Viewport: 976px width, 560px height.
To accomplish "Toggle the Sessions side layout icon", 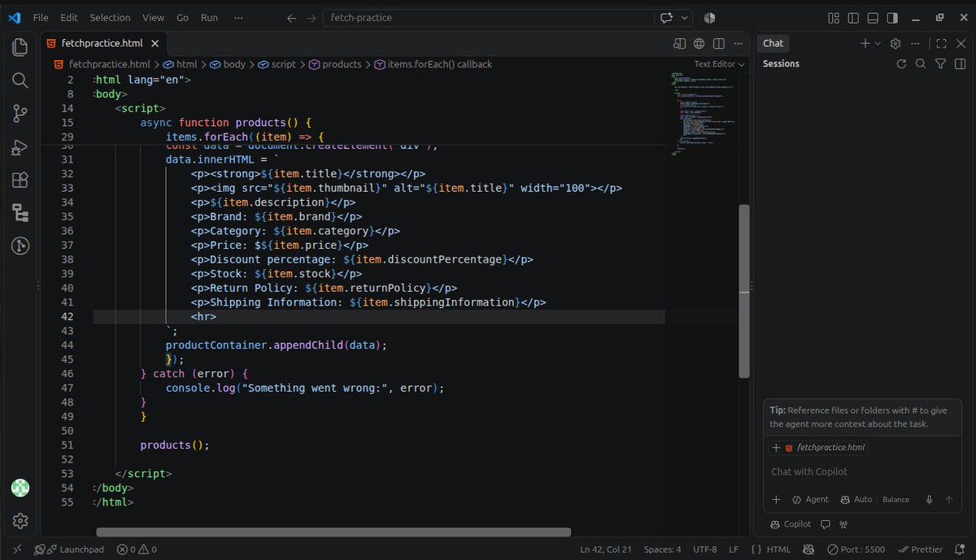I will coord(960,63).
